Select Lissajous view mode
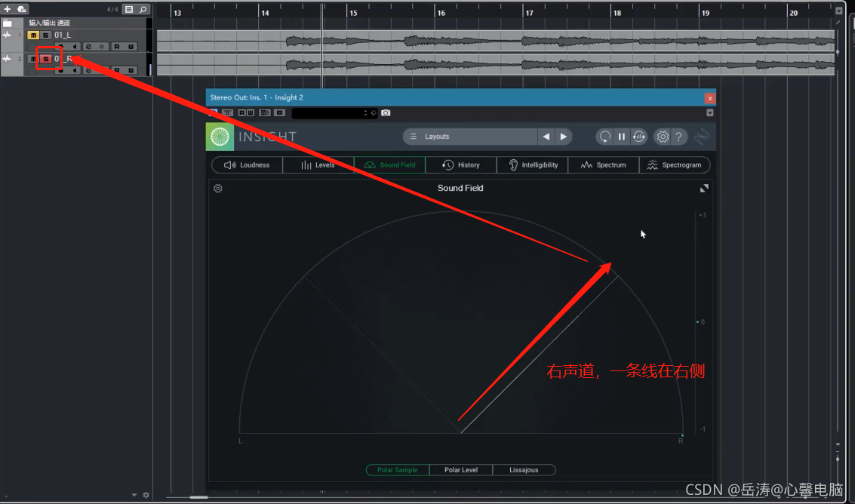The image size is (855, 504). (524, 469)
